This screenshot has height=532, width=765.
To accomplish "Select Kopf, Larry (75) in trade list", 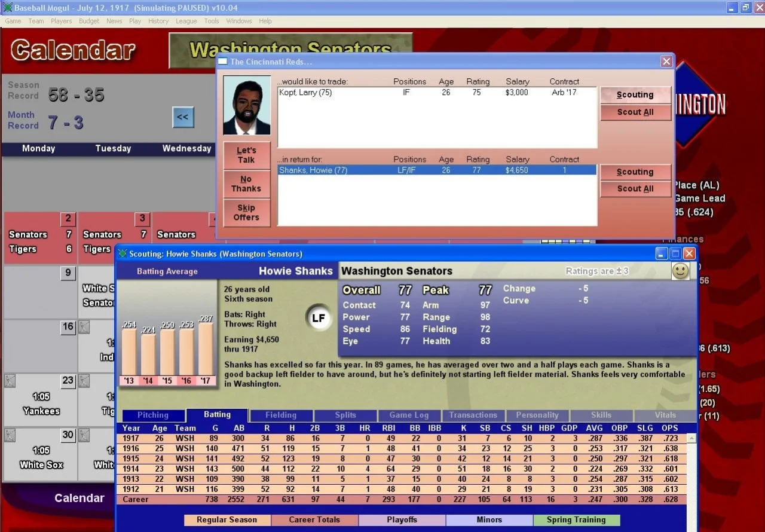I will 437,93.
